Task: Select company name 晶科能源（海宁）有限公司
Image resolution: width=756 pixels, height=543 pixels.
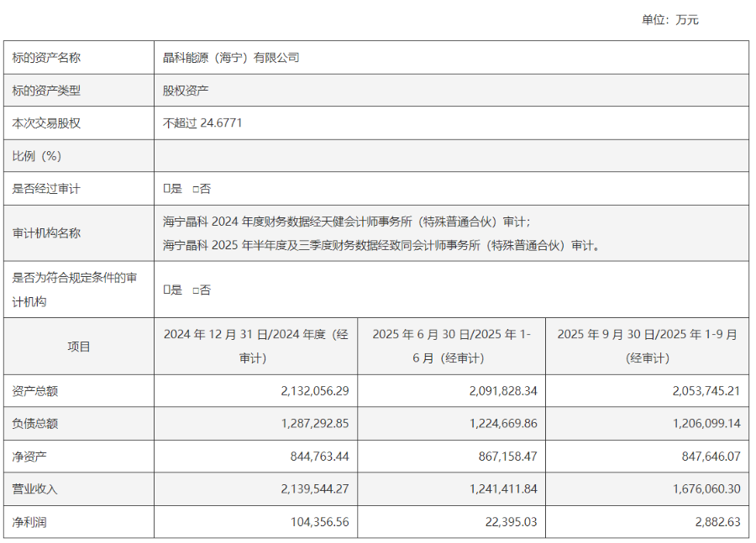Action: pyautogui.click(x=231, y=58)
